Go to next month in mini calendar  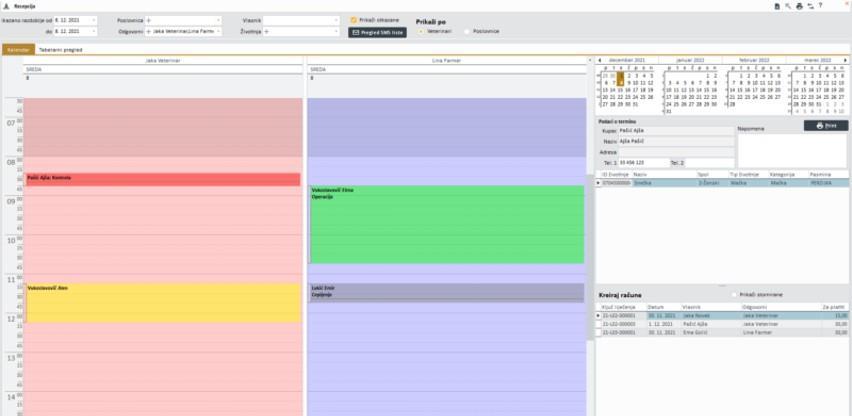point(845,60)
